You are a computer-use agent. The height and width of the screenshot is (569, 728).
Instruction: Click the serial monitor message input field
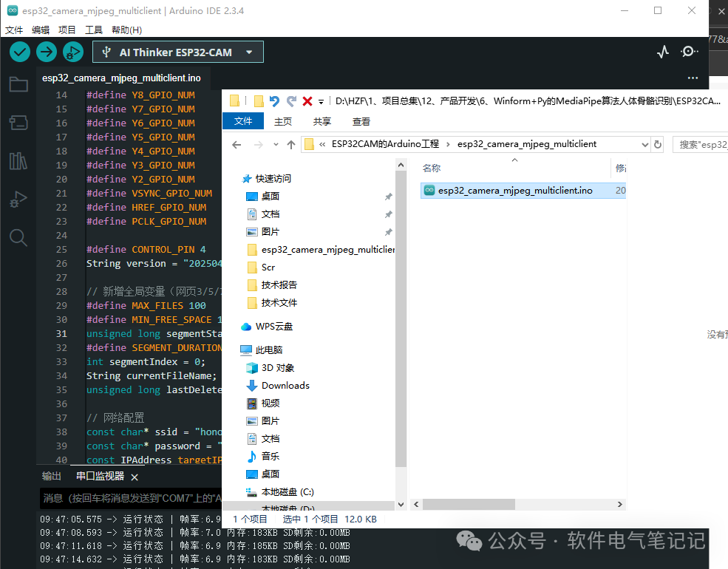point(131,499)
